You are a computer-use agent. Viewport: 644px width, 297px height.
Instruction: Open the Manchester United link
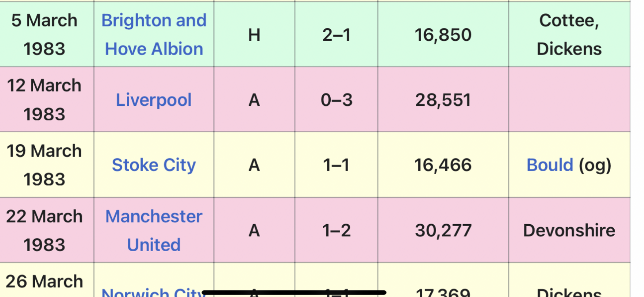pyautogui.click(x=154, y=230)
